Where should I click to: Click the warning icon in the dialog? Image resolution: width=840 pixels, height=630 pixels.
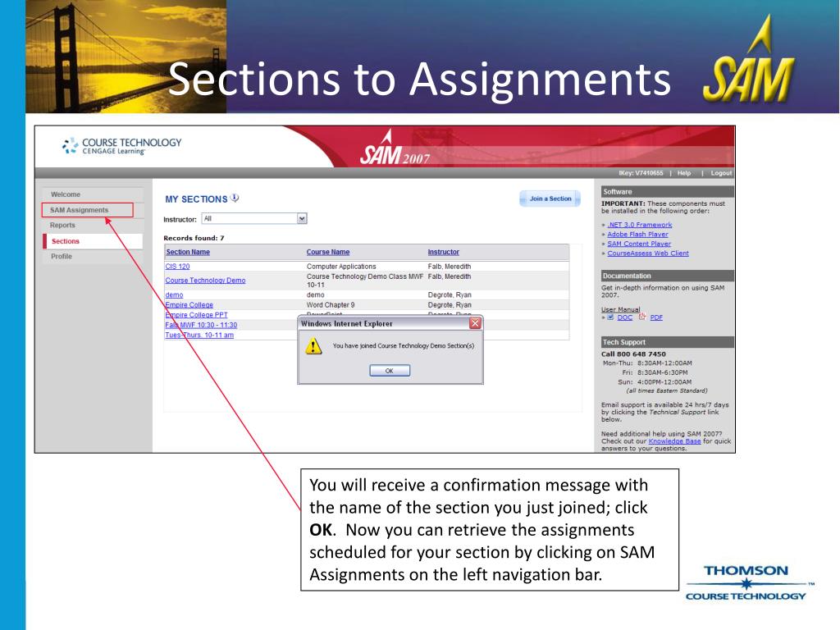[x=313, y=346]
